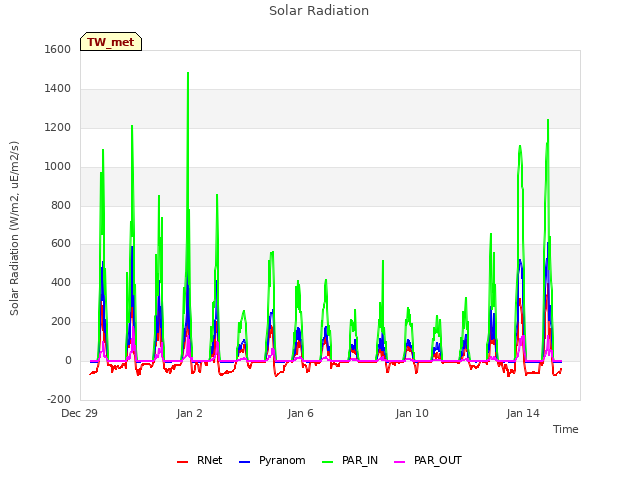The image size is (640, 480).
Task: Click the Dec 29 x-axis label
Action: point(80,413)
